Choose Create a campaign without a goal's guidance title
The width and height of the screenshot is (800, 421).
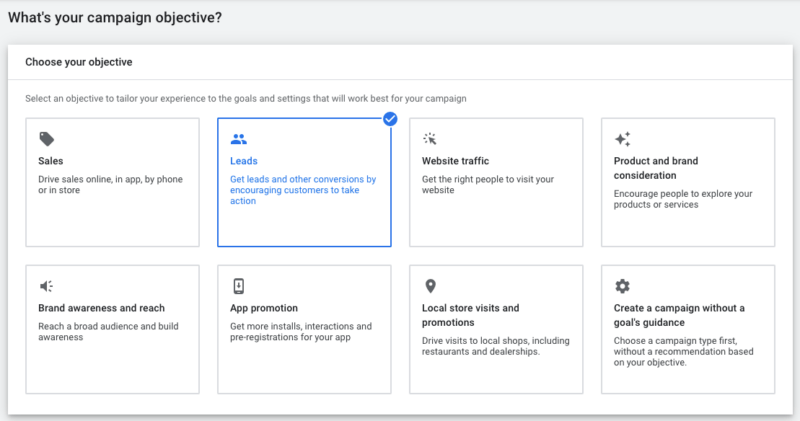[x=679, y=315]
